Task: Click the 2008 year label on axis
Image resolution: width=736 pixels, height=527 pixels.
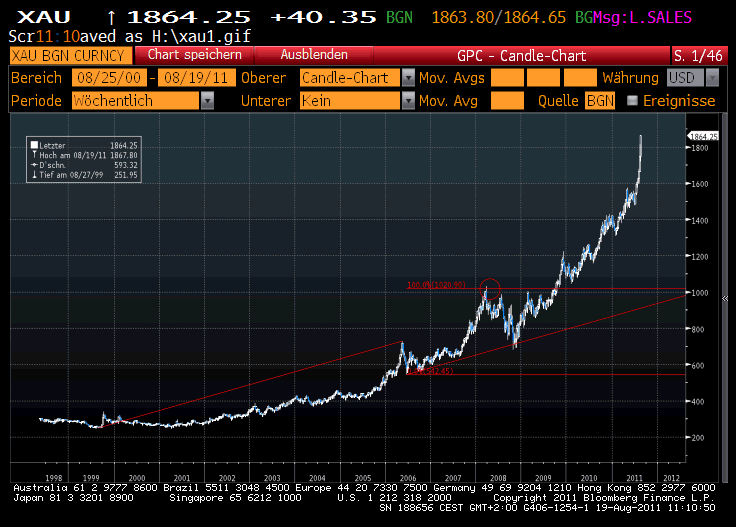Action: [x=498, y=478]
